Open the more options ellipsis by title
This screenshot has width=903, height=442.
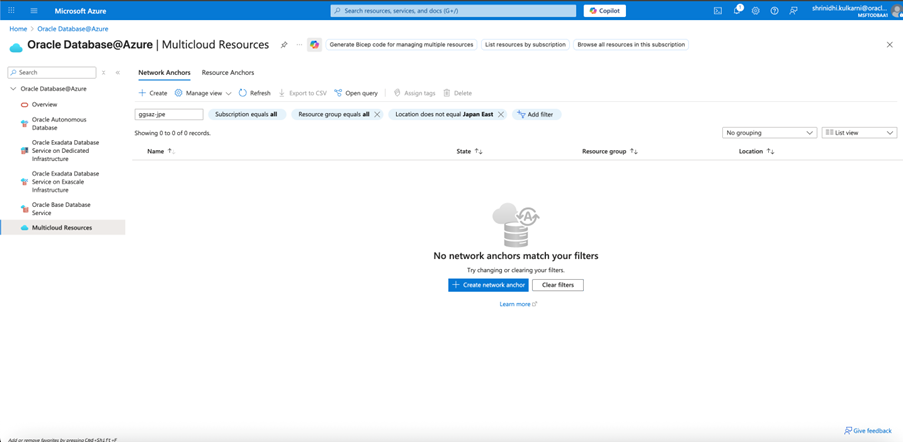coord(299,44)
